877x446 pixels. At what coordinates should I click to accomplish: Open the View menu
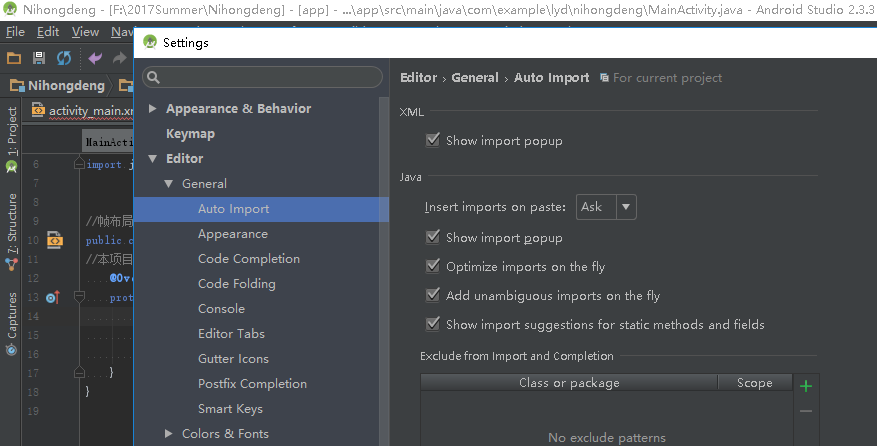tap(85, 32)
